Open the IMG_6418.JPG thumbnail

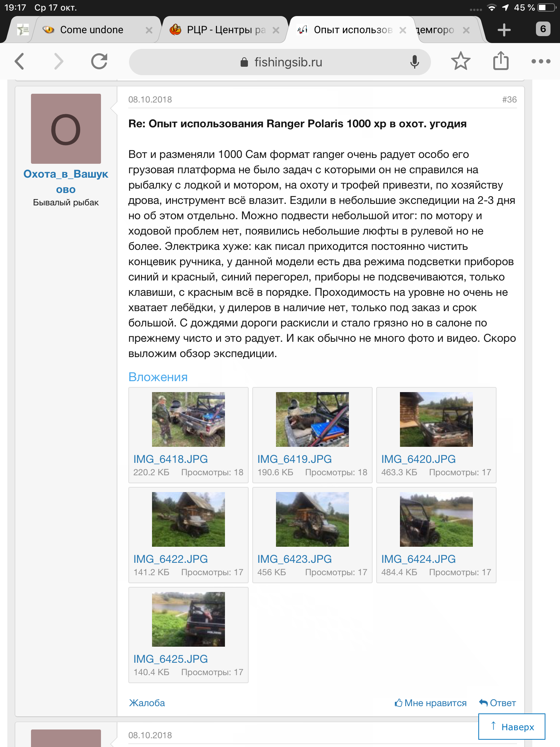(188, 419)
